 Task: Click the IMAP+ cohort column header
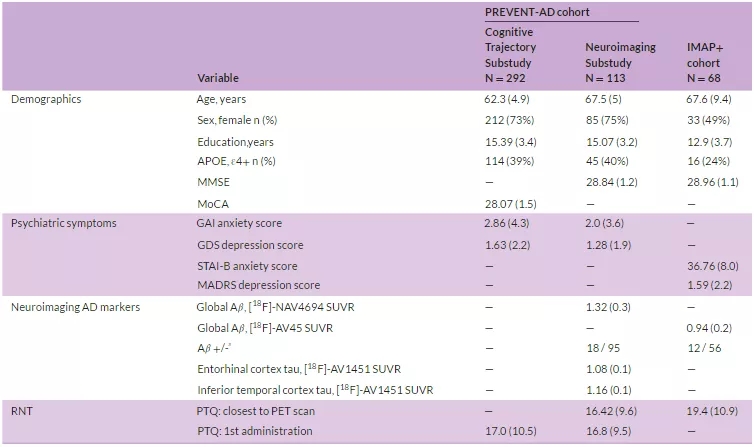(x=705, y=62)
